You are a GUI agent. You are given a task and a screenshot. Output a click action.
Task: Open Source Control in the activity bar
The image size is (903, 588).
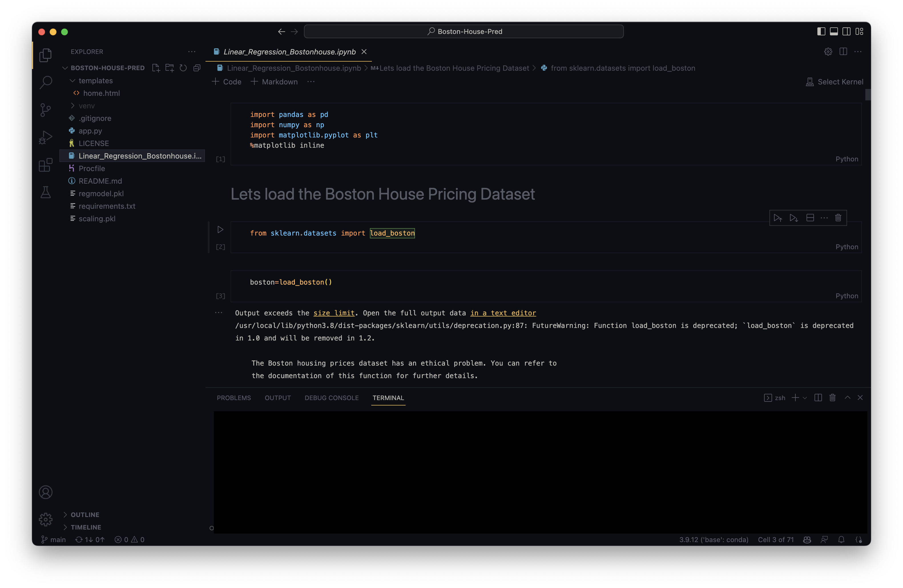click(46, 110)
